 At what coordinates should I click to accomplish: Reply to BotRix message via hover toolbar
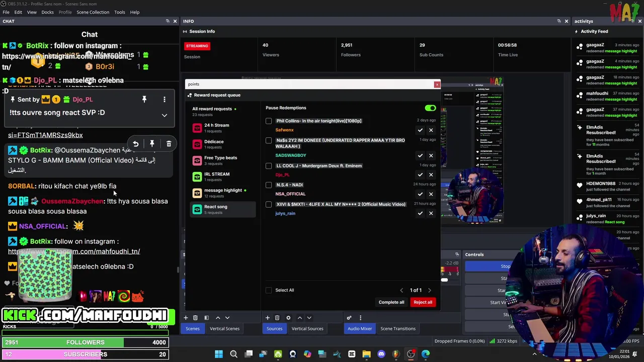click(135, 144)
